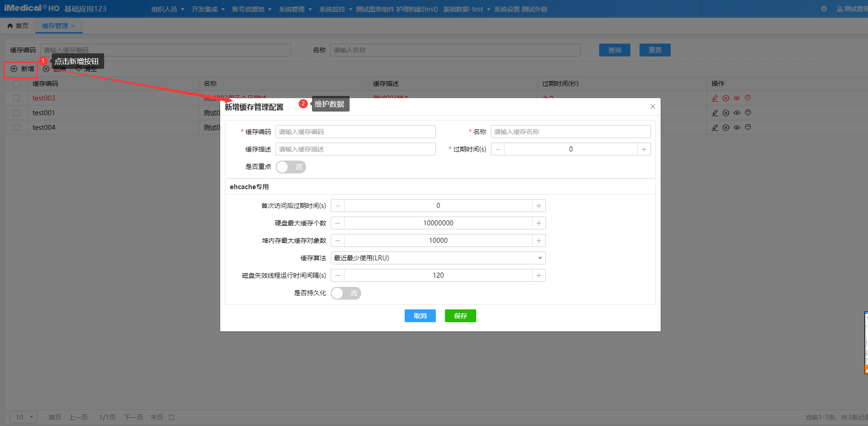This screenshot has width=868, height=426.
Task: Enable the 是否持久化 switch
Action: point(346,293)
